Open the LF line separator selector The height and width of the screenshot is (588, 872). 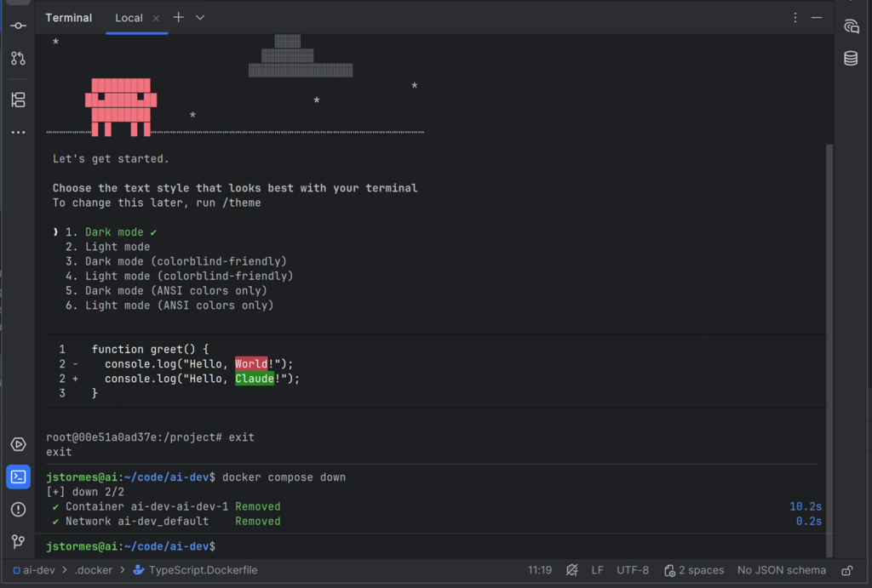(x=597, y=570)
